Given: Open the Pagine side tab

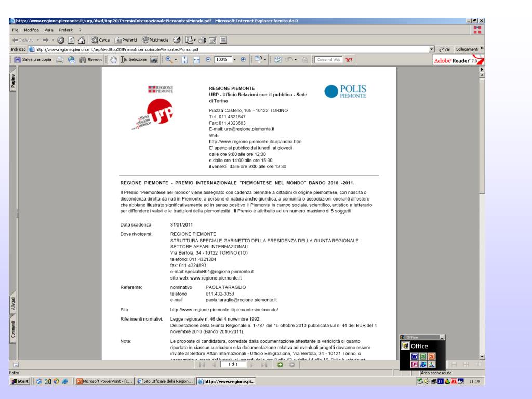Looking at the screenshot, I should click(13, 81).
